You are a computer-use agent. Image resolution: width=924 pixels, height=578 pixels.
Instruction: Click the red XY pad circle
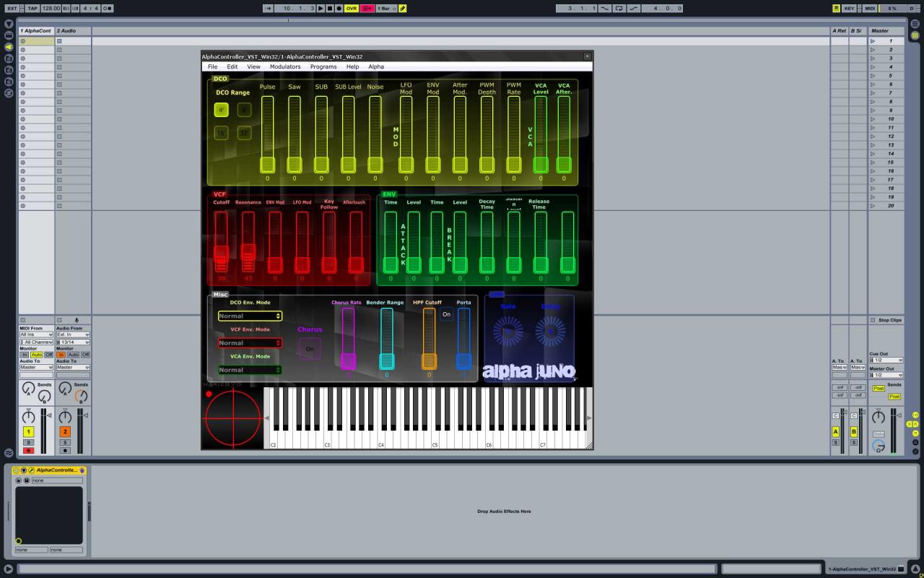click(x=232, y=418)
